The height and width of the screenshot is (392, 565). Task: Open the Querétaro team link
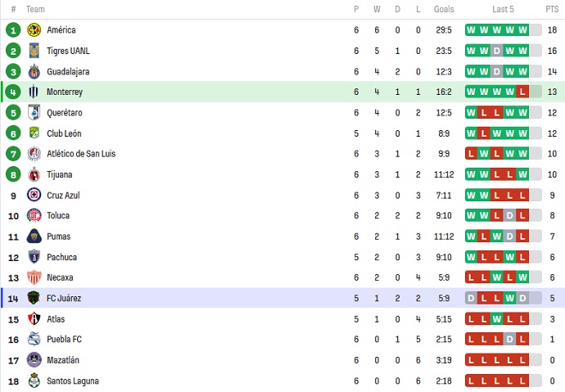[64, 113]
